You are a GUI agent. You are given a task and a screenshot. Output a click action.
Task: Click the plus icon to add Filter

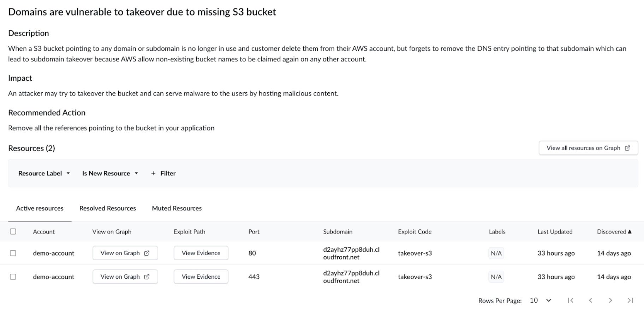pyautogui.click(x=153, y=173)
